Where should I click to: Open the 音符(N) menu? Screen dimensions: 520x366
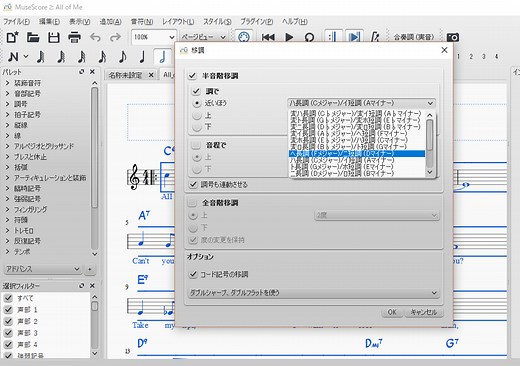click(x=142, y=22)
